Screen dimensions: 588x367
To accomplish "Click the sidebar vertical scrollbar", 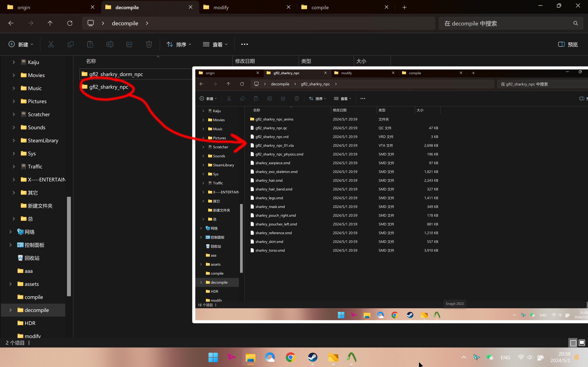I will [x=69, y=246].
